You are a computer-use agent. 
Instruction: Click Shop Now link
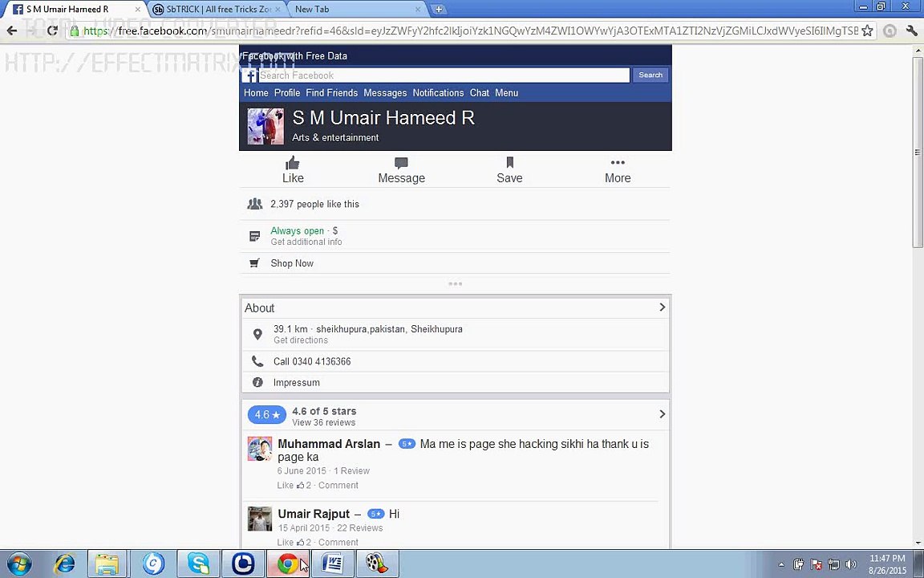coord(292,263)
